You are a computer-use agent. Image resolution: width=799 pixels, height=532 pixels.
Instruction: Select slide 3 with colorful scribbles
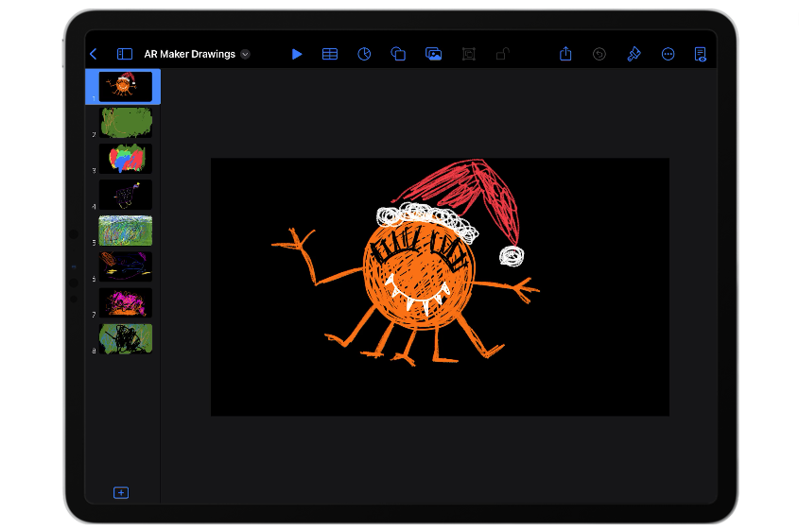[x=126, y=159]
